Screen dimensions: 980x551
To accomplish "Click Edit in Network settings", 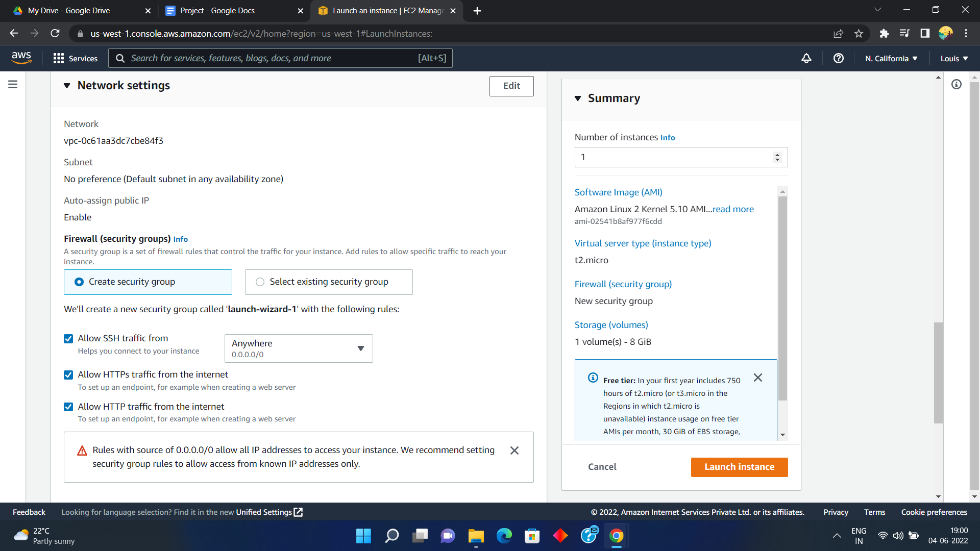I will pyautogui.click(x=511, y=86).
